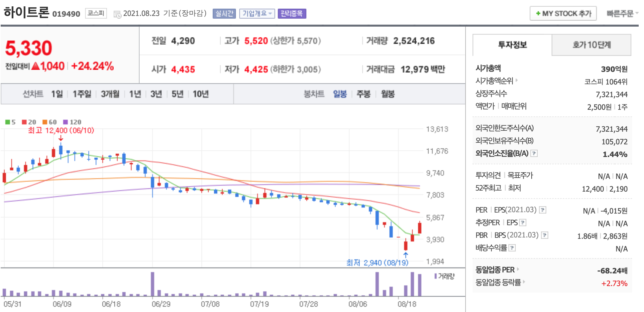Click the green 5-day moving average legend
This screenshot has height=312, width=644.
[10, 122]
